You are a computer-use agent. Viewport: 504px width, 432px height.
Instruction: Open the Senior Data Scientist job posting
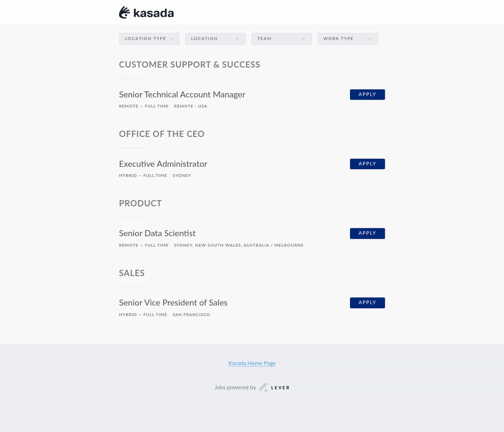coord(157,233)
